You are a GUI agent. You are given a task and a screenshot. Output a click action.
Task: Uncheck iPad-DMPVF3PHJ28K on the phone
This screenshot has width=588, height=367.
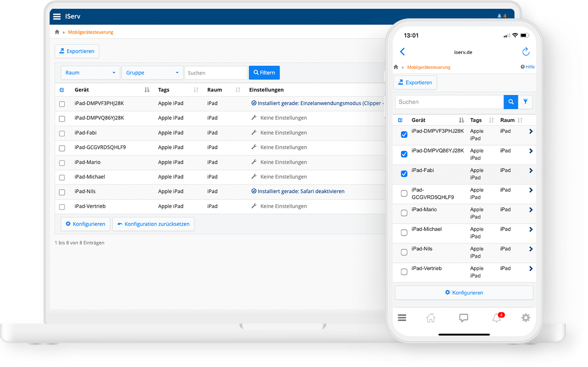coord(404,135)
